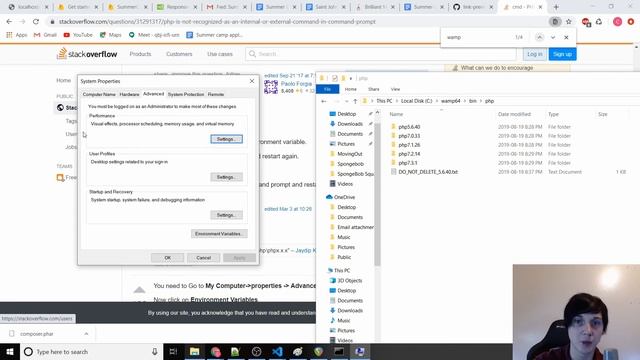Open the Share ribbon tab
The width and height of the screenshot is (640, 360).
[373, 89]
